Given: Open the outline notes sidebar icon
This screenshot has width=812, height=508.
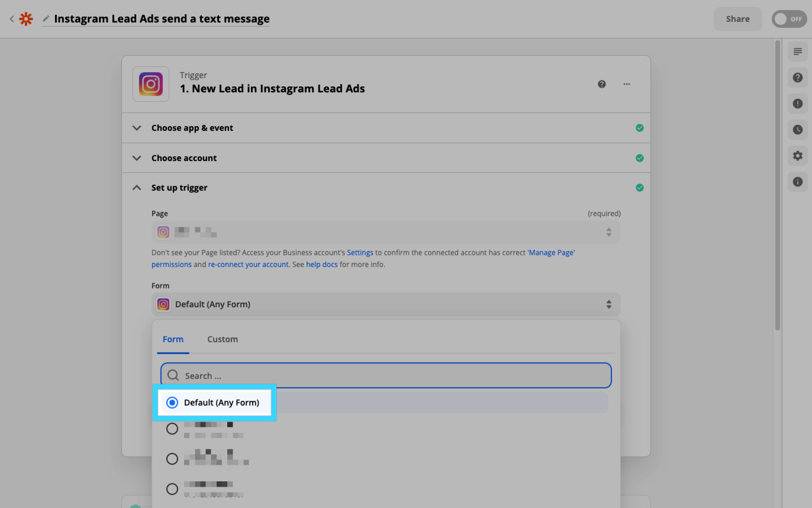Looking at the screenshot, I should coord(798,52).
